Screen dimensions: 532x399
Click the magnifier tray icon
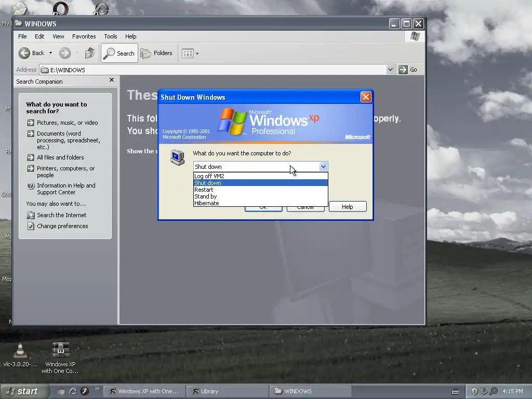click(494, 391)
